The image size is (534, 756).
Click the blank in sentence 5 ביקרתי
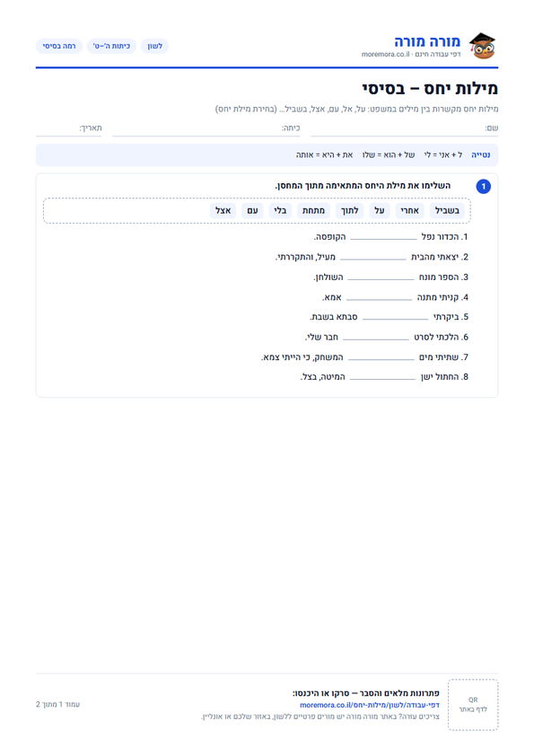395,318
